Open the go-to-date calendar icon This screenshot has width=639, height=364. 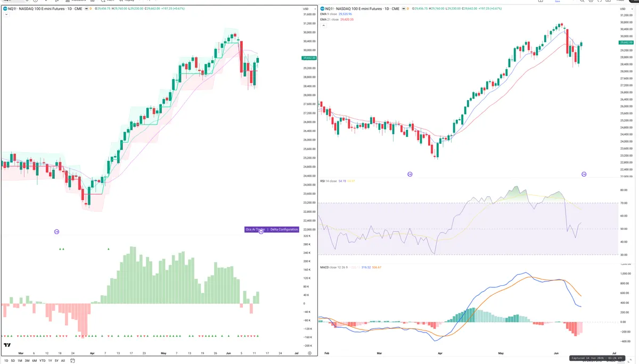(73, 361)
